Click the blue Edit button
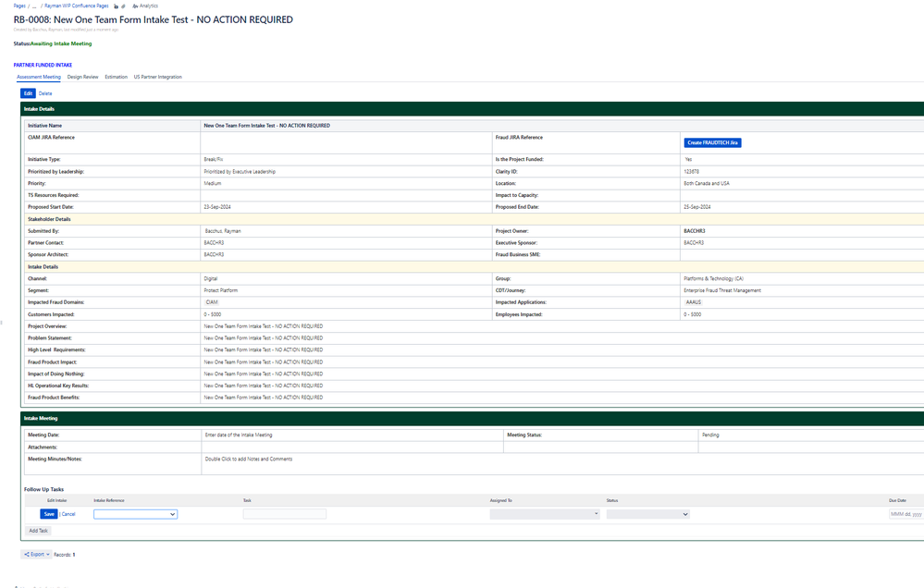 click(29, 93)
